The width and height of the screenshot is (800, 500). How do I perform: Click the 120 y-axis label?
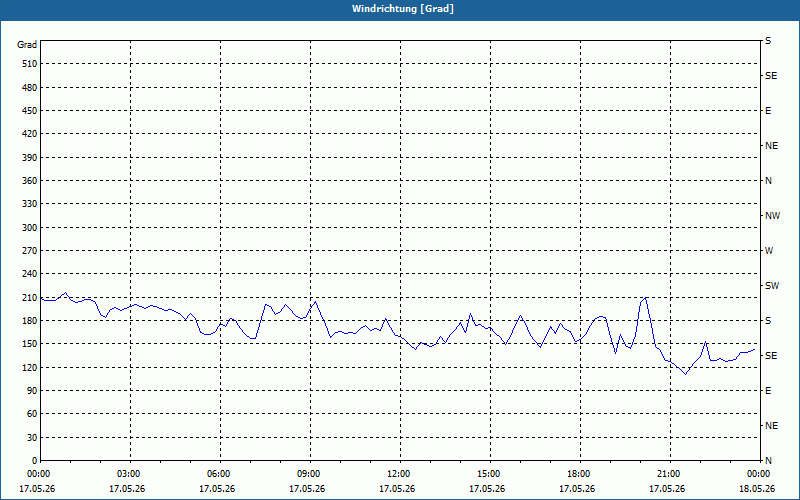tap(30, 367)
